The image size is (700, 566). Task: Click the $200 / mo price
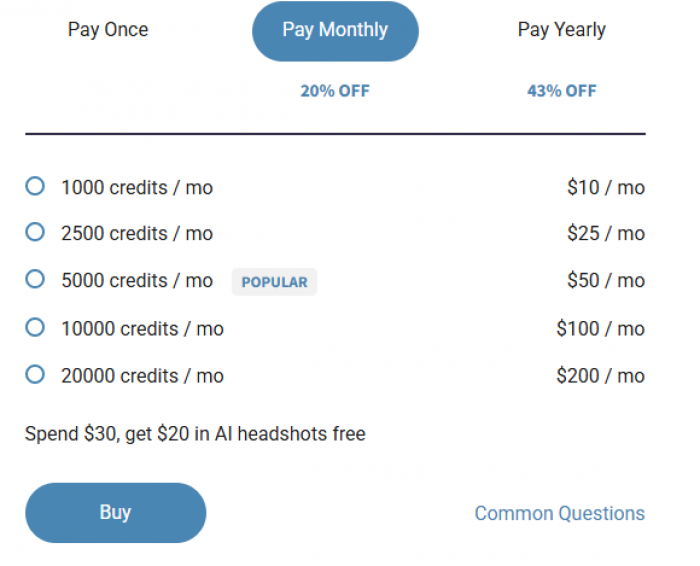pos(600,376)
